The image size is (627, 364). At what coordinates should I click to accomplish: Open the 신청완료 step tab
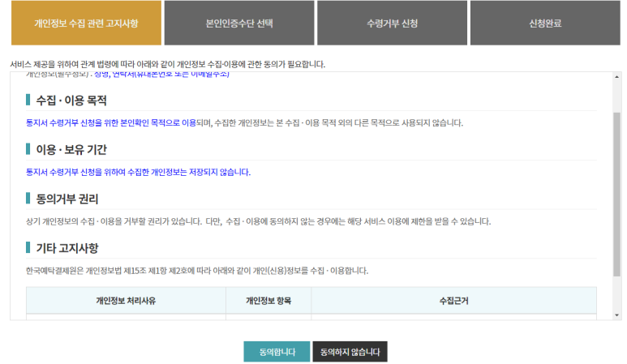[x=545, y=23]
